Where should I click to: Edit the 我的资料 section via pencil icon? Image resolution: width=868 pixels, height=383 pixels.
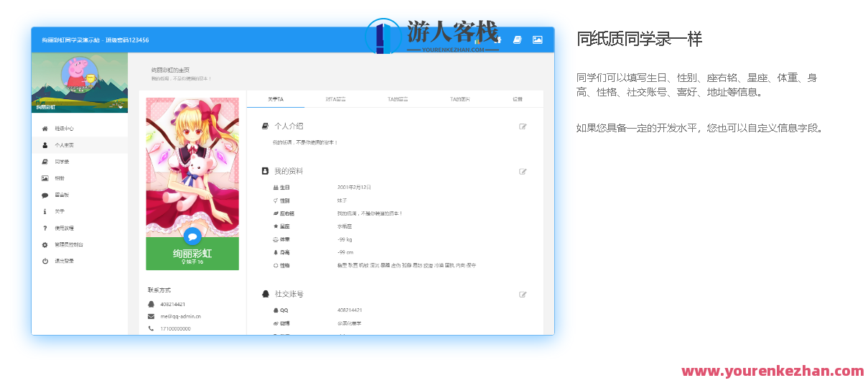click(523, 172)
